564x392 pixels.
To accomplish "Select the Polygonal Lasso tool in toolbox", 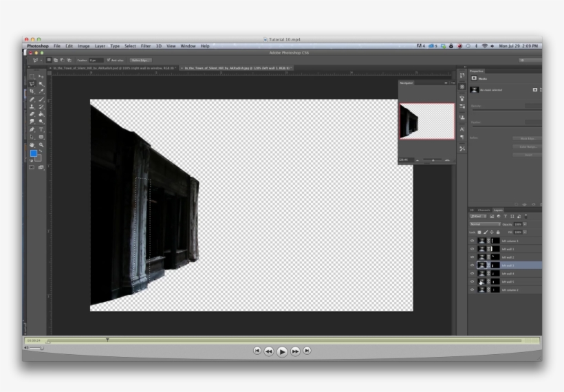I will pos(32,84).
